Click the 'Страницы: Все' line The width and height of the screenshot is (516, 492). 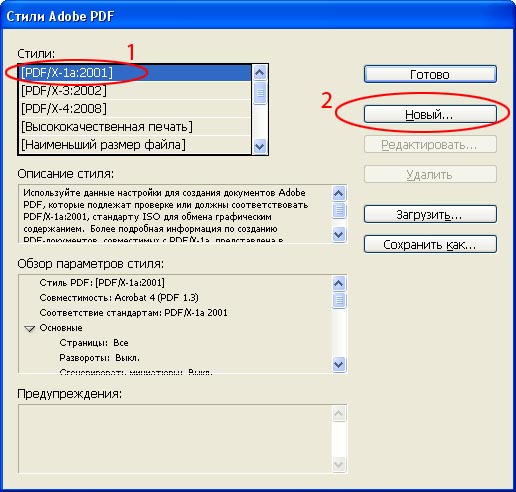(x=94, y=343)
